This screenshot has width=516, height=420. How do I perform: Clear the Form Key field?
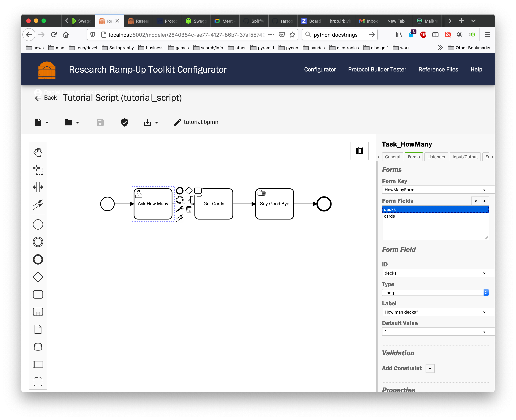click(484, 190)
